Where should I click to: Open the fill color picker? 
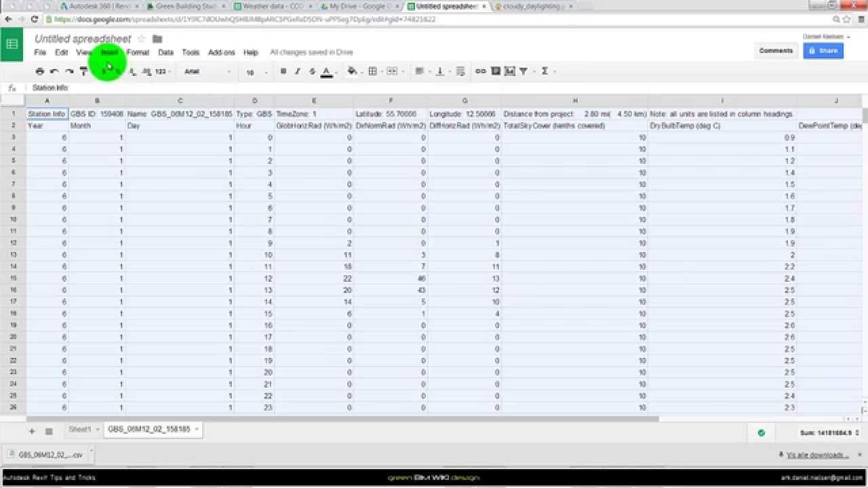[x=353, y=71]
